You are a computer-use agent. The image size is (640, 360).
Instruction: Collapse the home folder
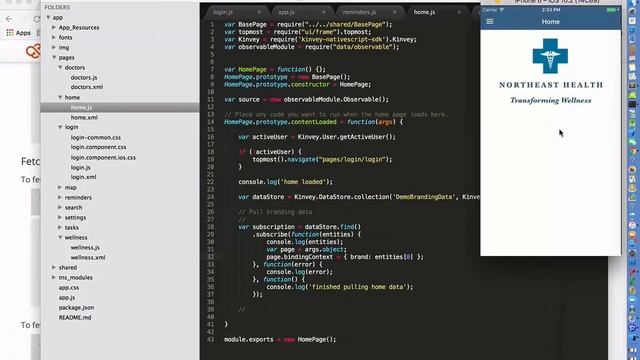[60, 98]
